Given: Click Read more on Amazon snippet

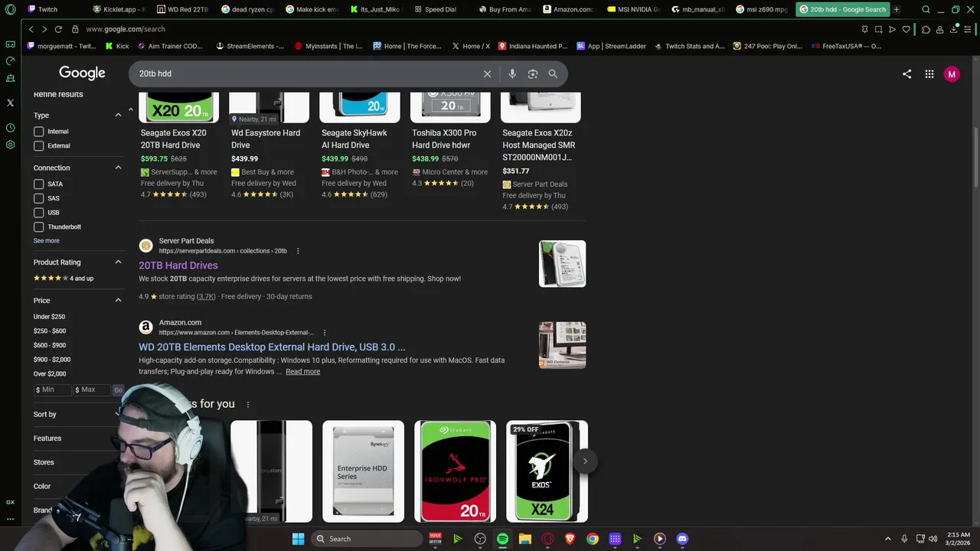Looking at the screenshot, I should point(303,372).
